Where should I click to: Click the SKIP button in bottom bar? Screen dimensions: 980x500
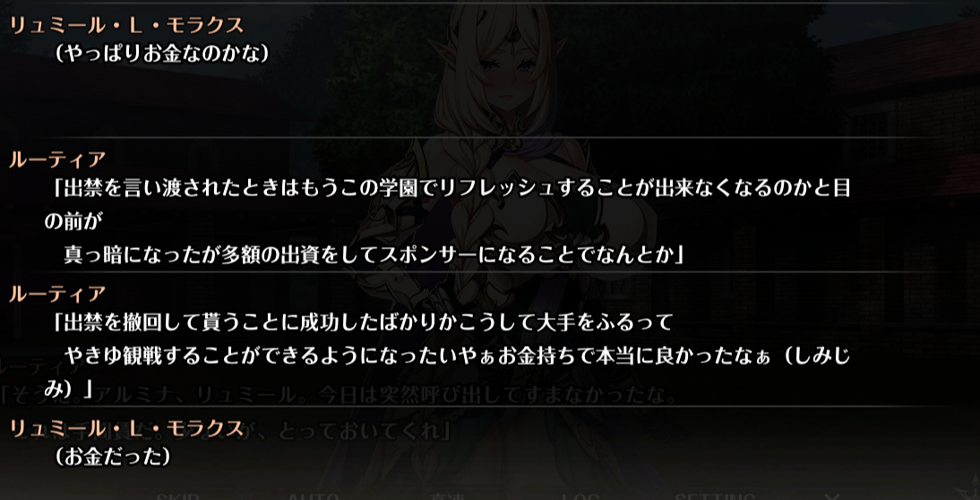point(177,496)
